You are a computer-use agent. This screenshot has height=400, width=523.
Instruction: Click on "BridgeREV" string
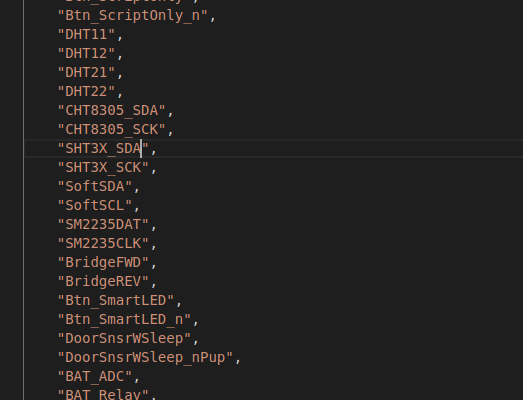pos(103,282)
